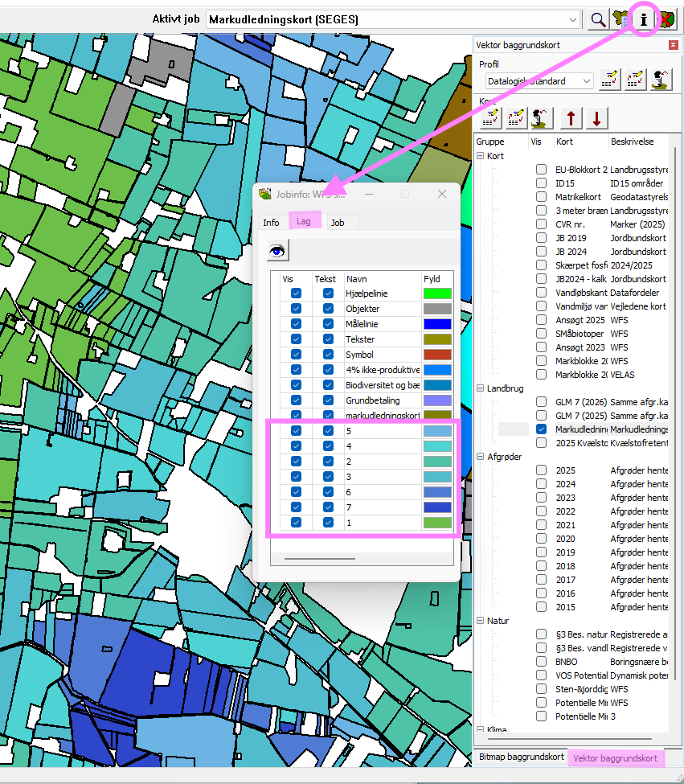Click the red down arrow in Kort toolbar
Viewport: 684px width, 784px height.
pyautogui.click(x=596, y=118)
